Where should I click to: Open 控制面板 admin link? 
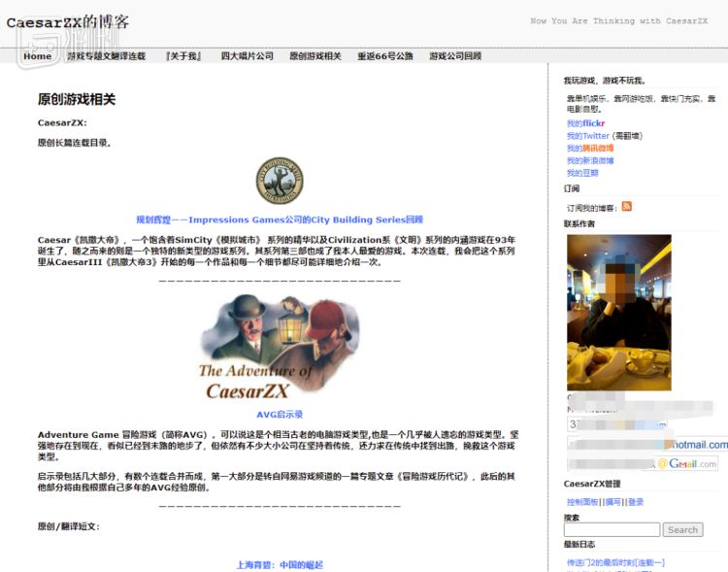[x=582, y=502]
